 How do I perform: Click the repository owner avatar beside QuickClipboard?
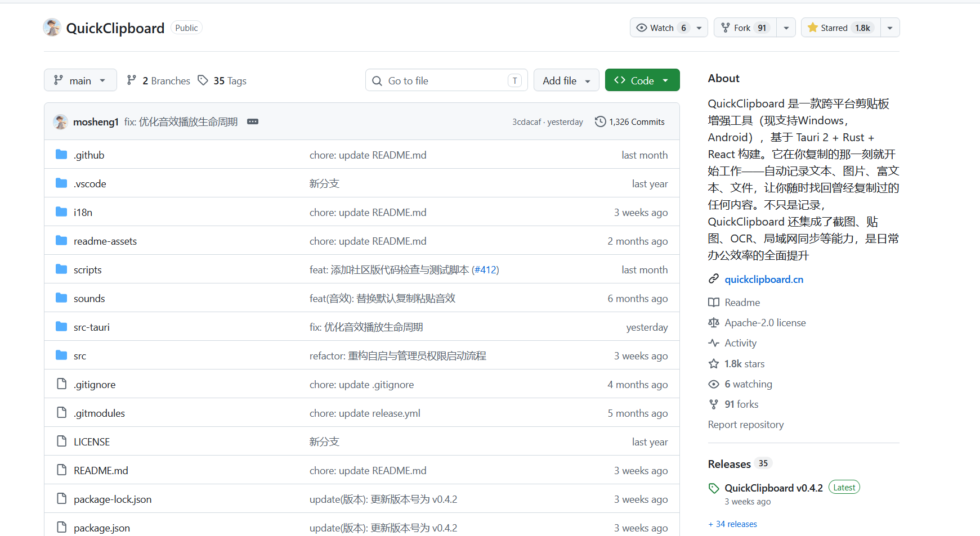(52, 28)
